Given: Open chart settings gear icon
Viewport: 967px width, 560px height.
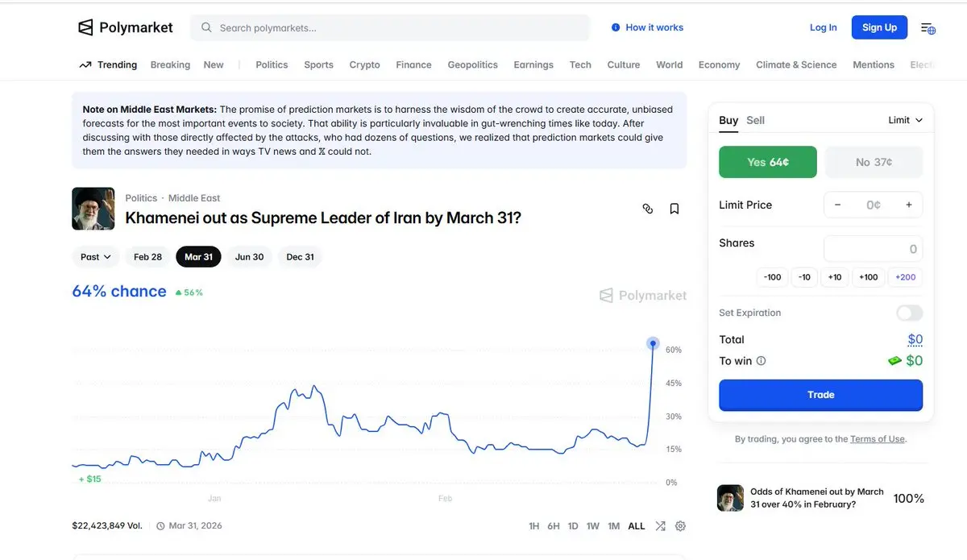Looking at the screenshot, I should point(680,526).
